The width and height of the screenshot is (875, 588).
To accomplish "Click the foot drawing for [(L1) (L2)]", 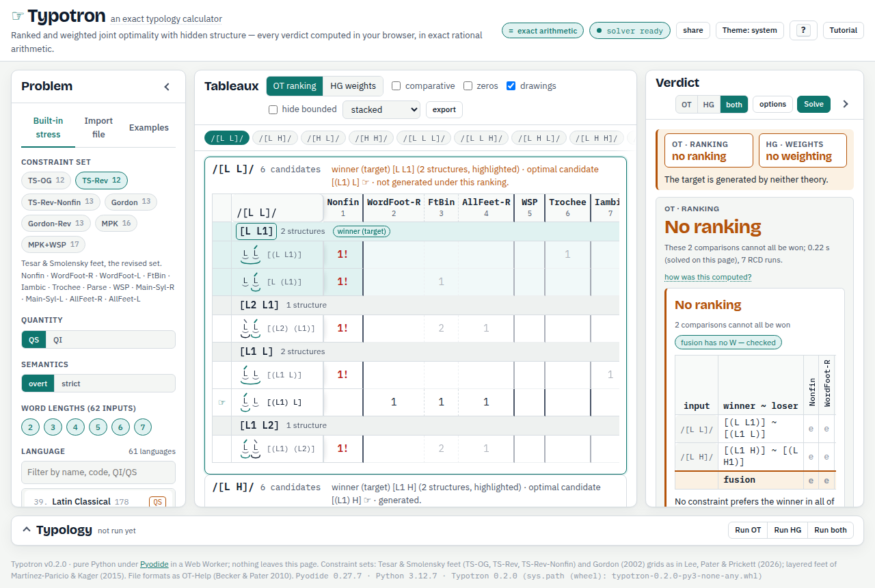I will point(251,449).
